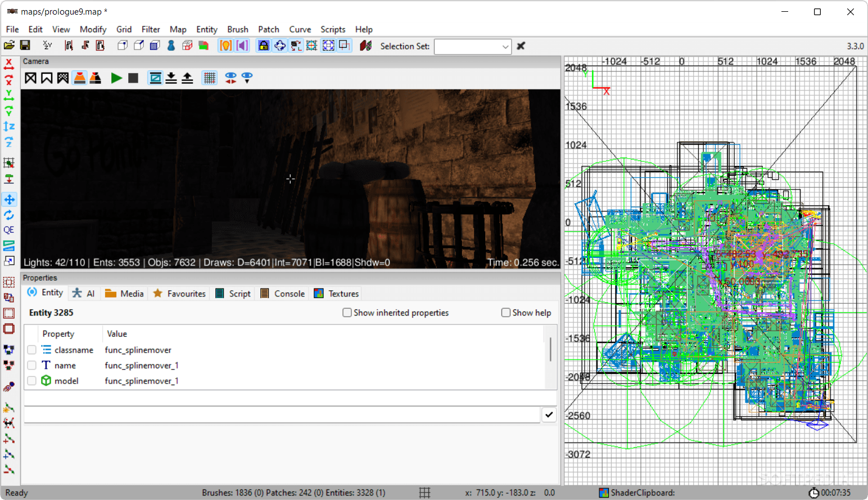Select the Vertex selection mode cube icon

[x=123, y=46]
